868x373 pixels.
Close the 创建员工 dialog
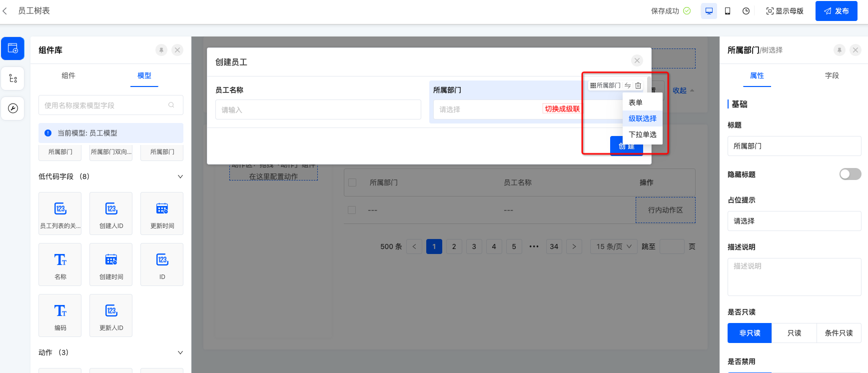click(x=637, y=60)
